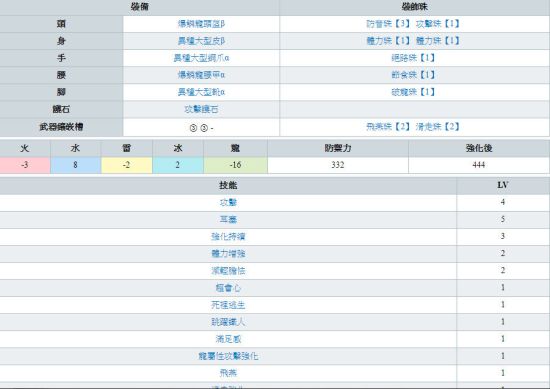550x389 pixels.
Task: Click the 攻擊珠【1】 decoration link
Action: (437, 24)
